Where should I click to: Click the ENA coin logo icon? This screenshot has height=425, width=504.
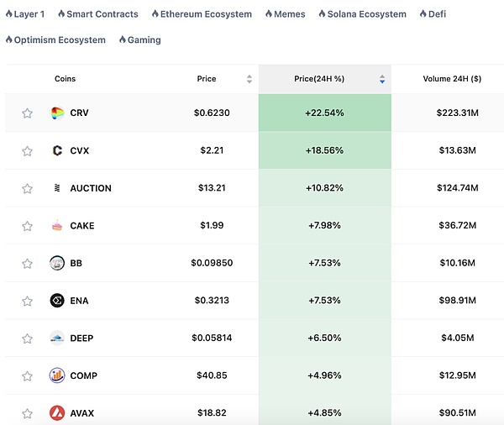point(57,301)
